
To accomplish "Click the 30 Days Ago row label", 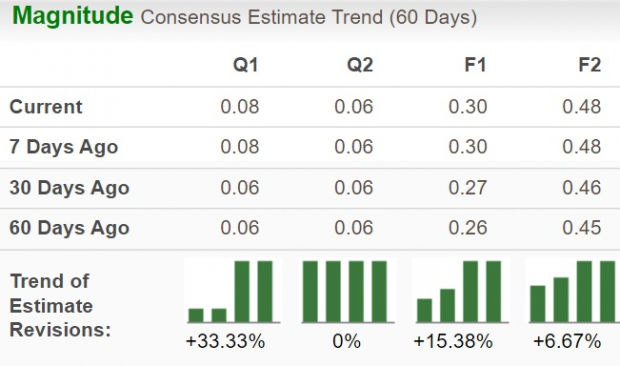I will point(69,188).
